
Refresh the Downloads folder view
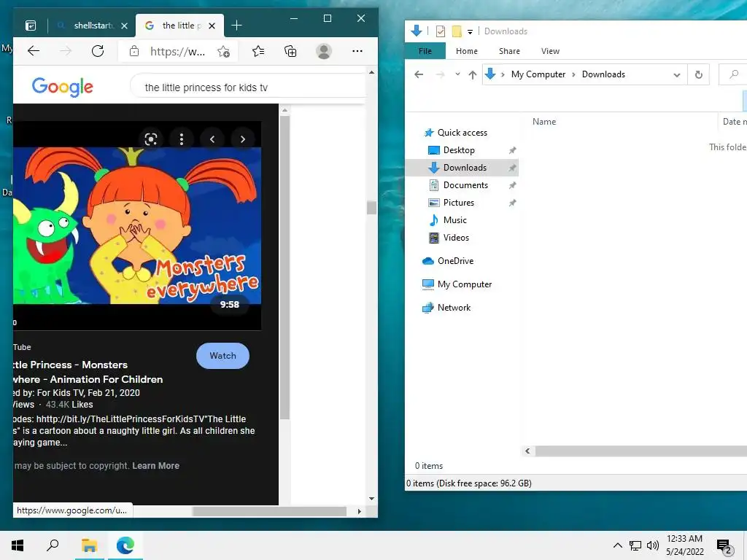click(x=698, y=75)
